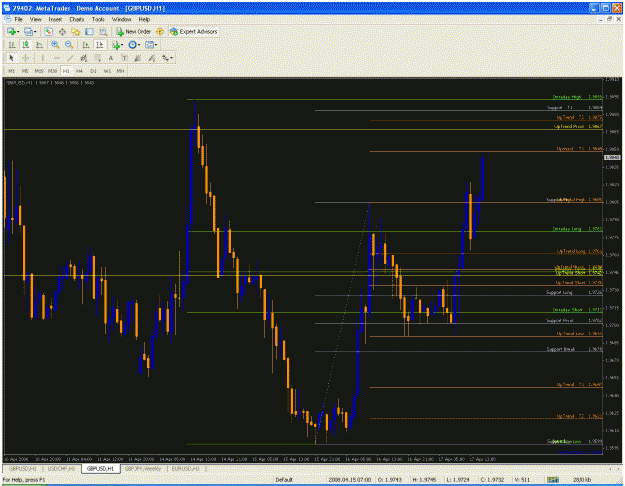The height and width of the screenshot is (486, 625).
Task: Select the Fibonacci Retracement tool
Action: click(97, 58)
